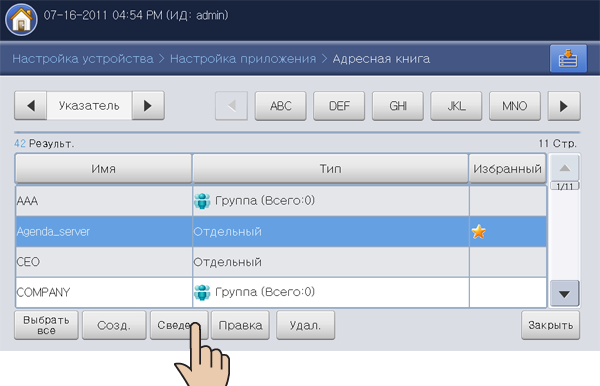Filter addresses by ABC tab
The height and width of the screenshot is (386, 600).
tap(280, 106)
